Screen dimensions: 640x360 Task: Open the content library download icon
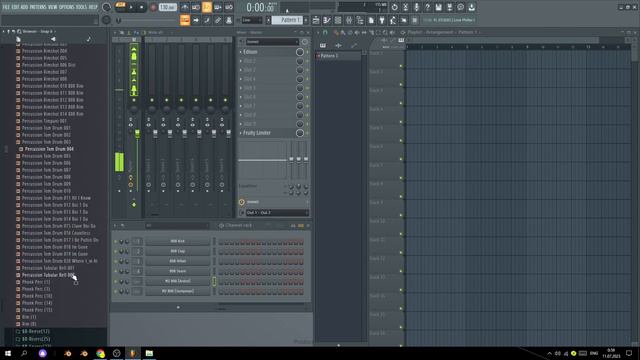pos(471,7)
